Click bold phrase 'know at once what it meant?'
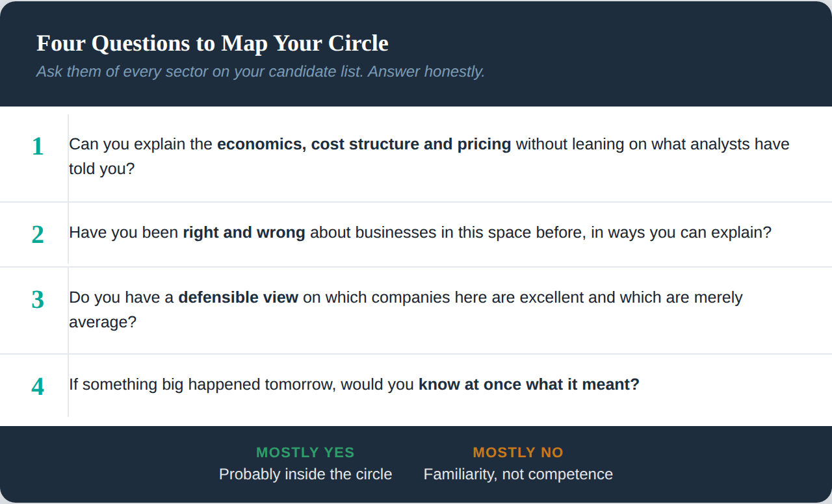The image size is (832, 504). coord(529,384)
